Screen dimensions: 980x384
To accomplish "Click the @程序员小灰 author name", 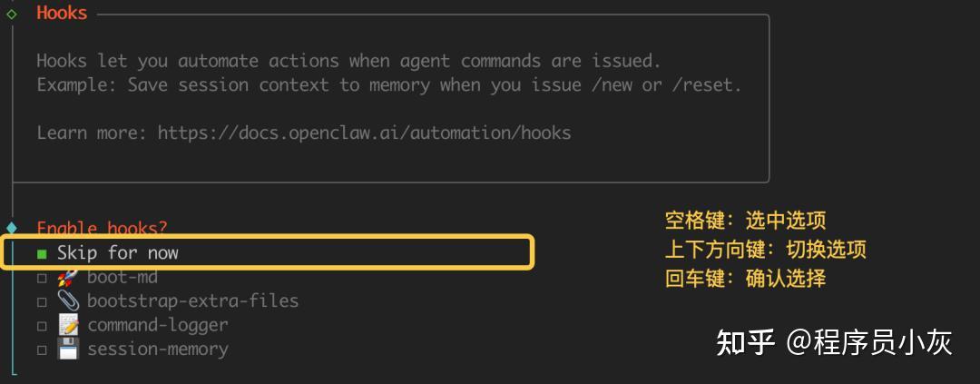I will click(869, 342).
